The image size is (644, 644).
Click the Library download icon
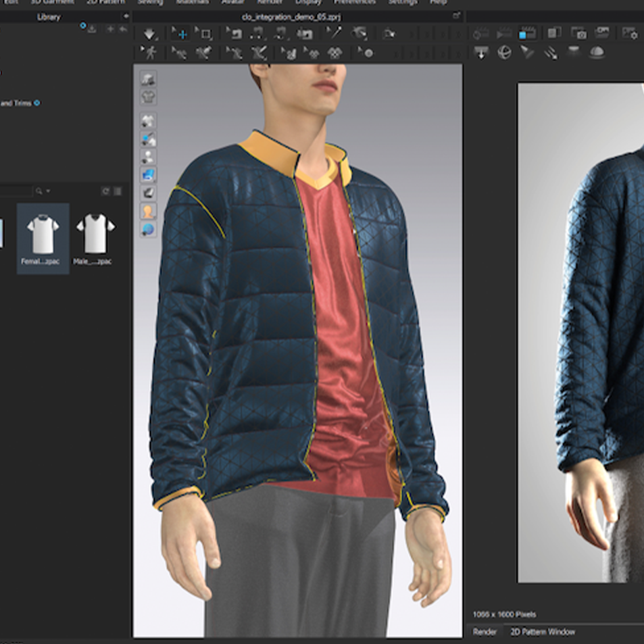pyautogui.click(x=92, y=29)
